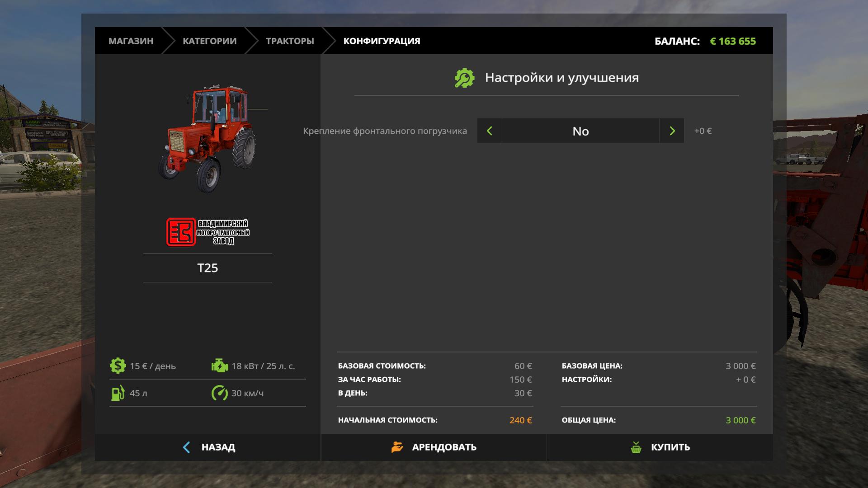Click the fuel capacity pump icon

pyautogui.click(x=118, y=393)
